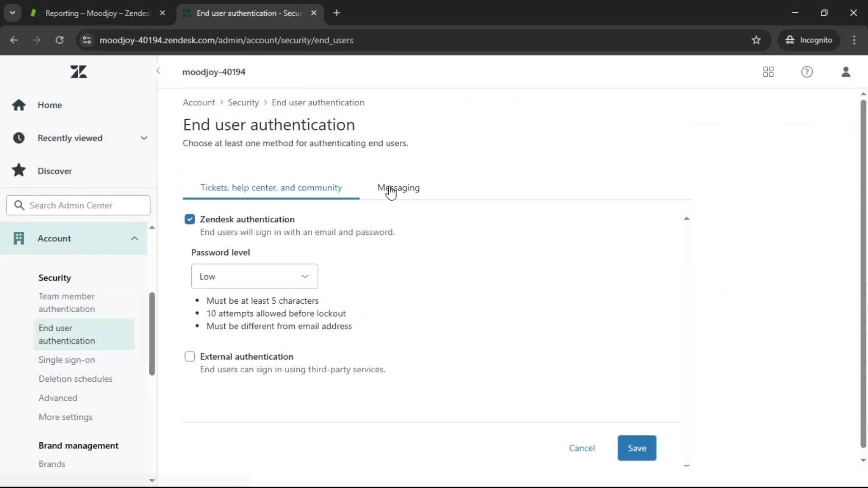
Task: Open Deletion schedules
Action: [75, 379]
